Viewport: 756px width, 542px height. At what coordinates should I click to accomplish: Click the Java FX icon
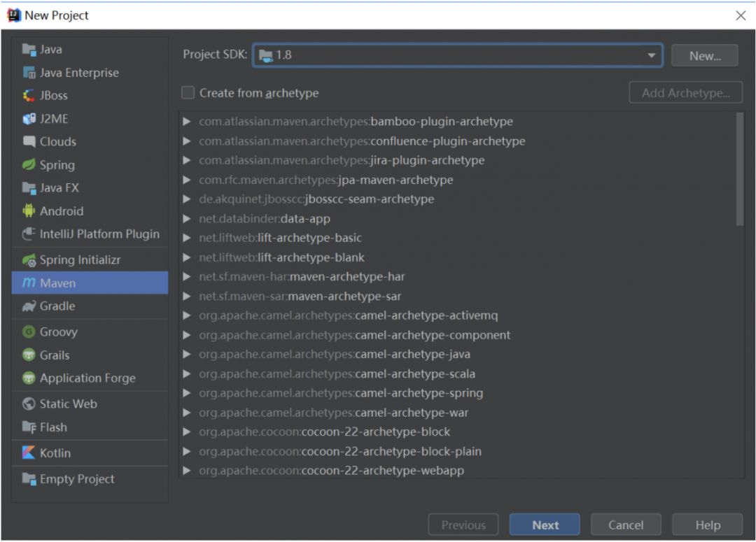(29, 188)
